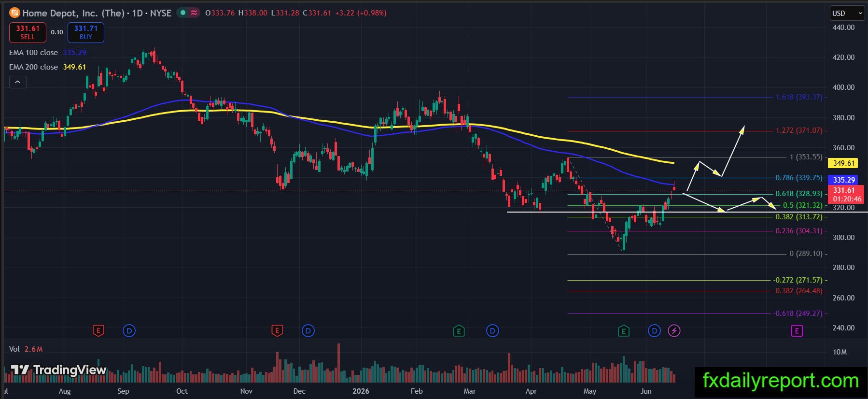Screen dimensions: 868x399
Task: Click the green market status dot
Action: tap(183, 13)
